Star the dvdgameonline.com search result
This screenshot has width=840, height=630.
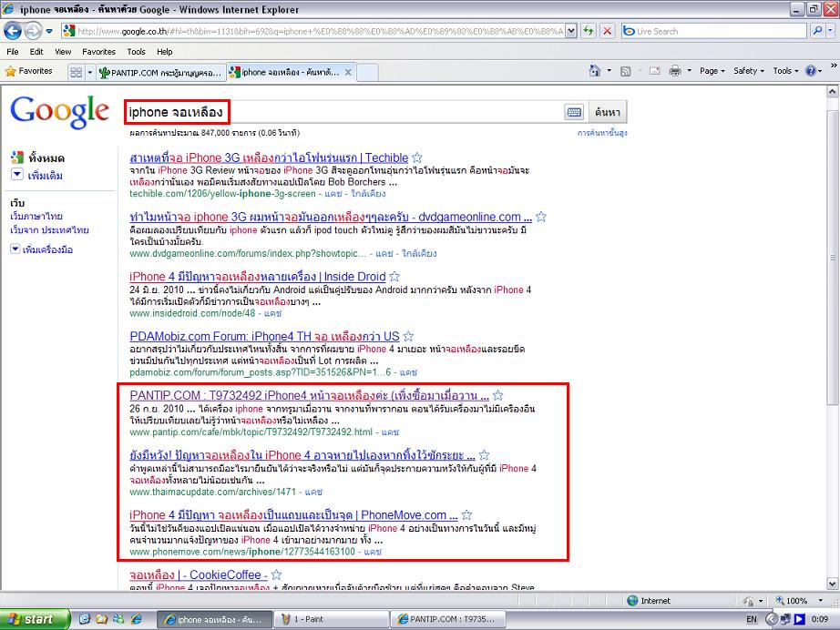coord(541,217)
